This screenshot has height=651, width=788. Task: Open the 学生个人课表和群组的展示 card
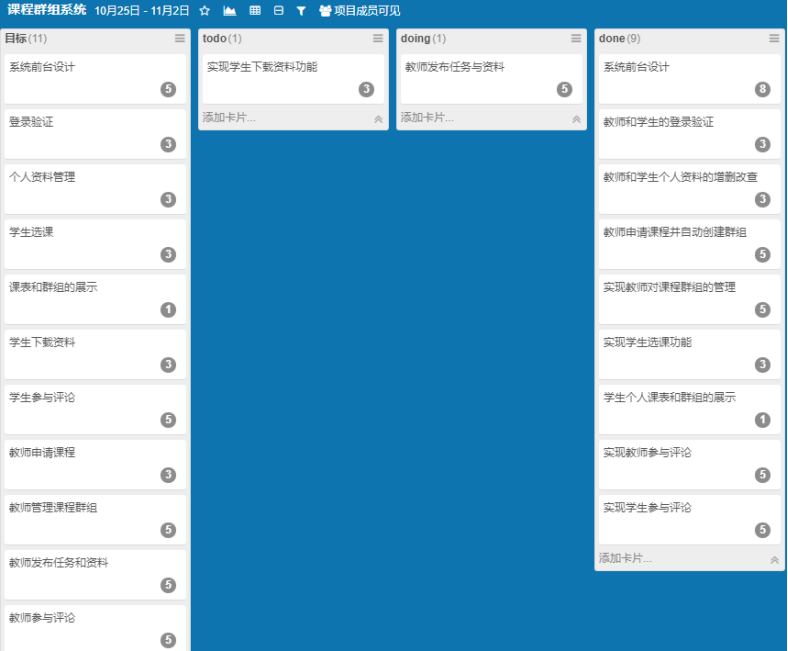pos(690,410)
